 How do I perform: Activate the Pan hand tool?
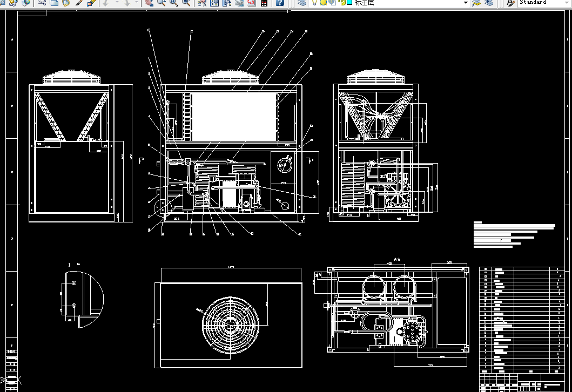(x=149, y=3)
